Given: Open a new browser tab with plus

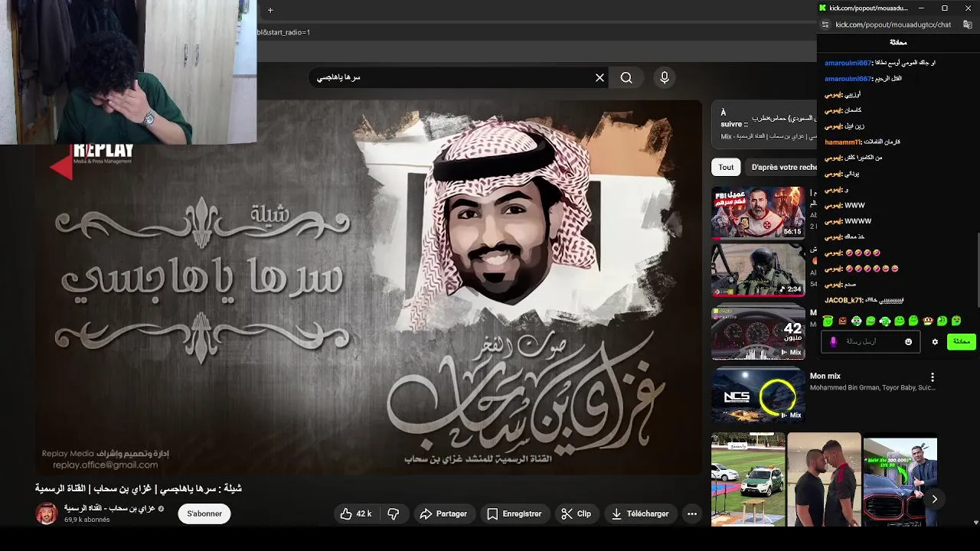Looking at the screenshot, I should click(x=270, y=10).
